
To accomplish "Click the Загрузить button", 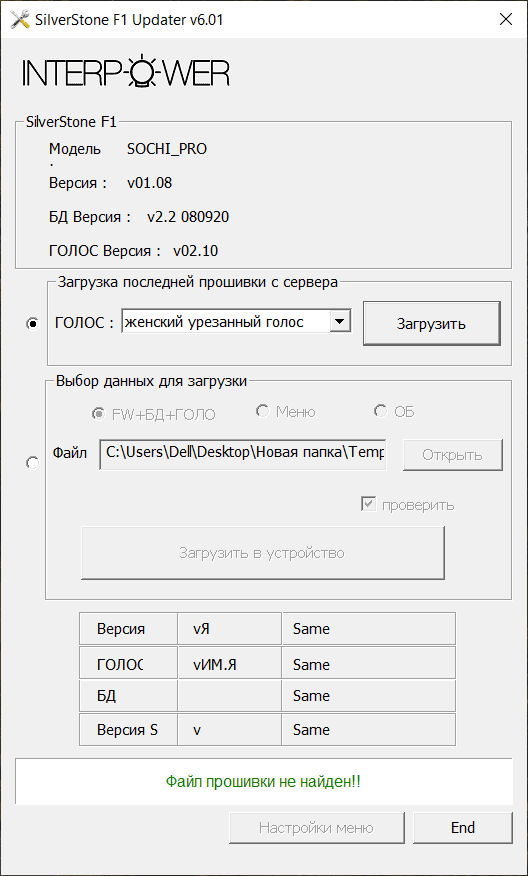I will point(431,324).
